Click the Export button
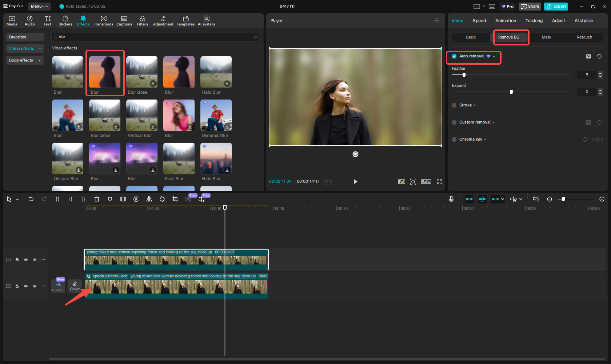The height and width of the screenshot is (364, 611). [x=556, y=6]
